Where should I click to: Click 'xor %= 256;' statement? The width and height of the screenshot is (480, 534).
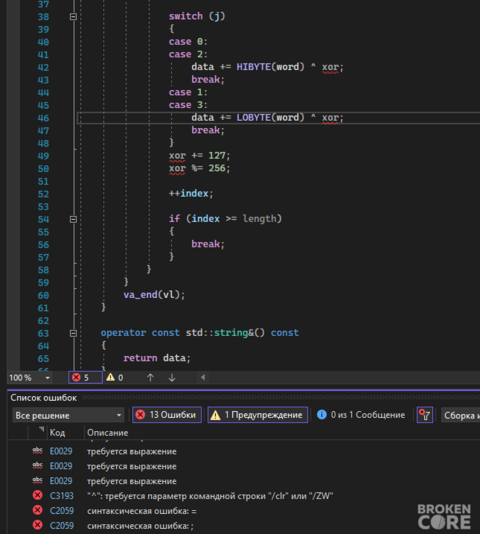coord(200,168)
